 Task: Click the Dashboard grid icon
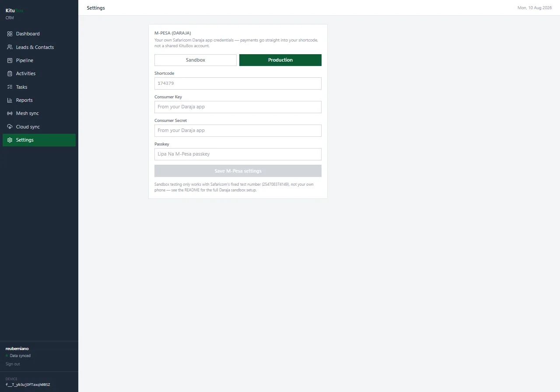click(10, 34)
